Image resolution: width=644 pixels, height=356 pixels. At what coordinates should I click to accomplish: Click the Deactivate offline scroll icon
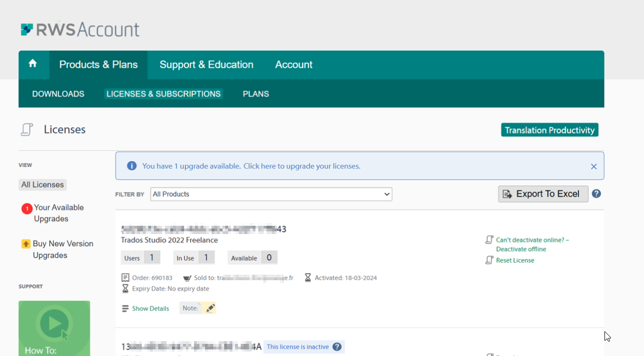489,240
